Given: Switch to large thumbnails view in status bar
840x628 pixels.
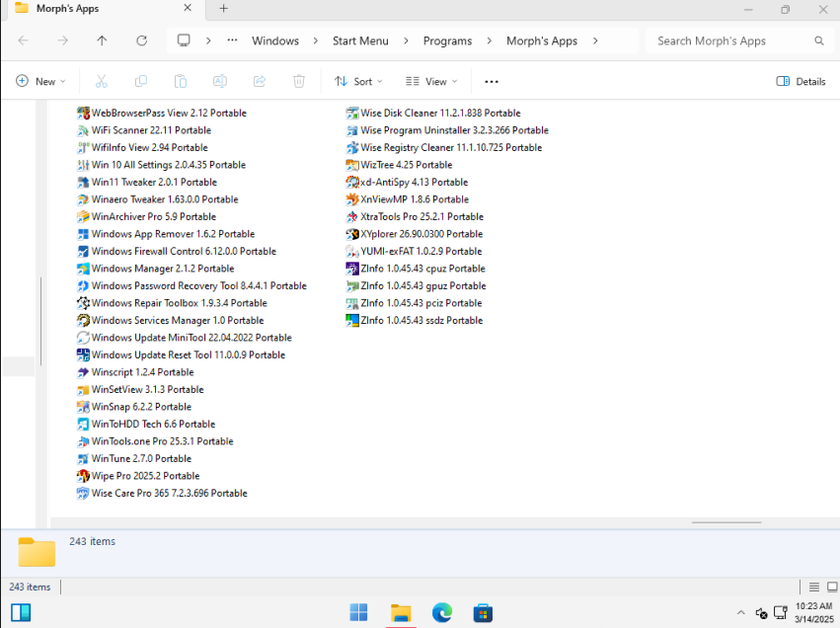Looking at the screenshot, I should 832,588.
